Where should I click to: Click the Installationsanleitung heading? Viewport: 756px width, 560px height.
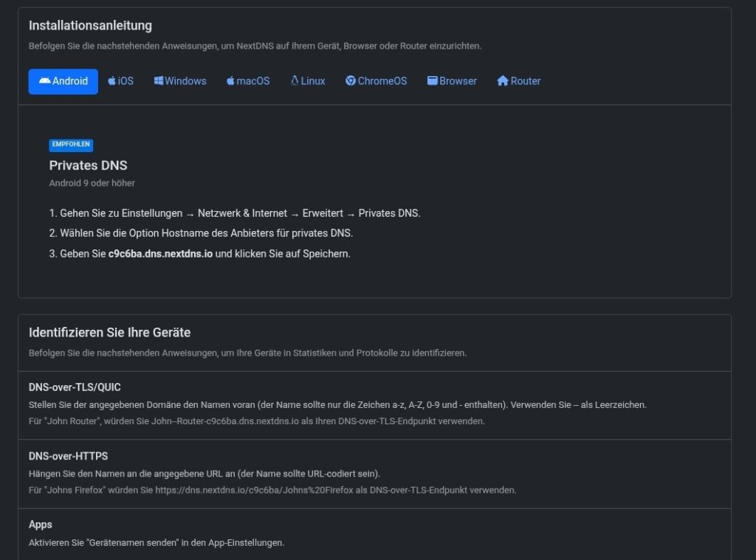tap(90, 26)
